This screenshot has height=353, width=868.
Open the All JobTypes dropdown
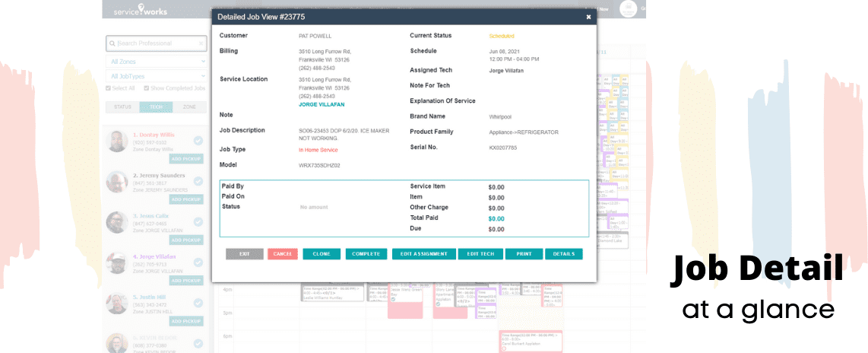[x=156, y=77]
